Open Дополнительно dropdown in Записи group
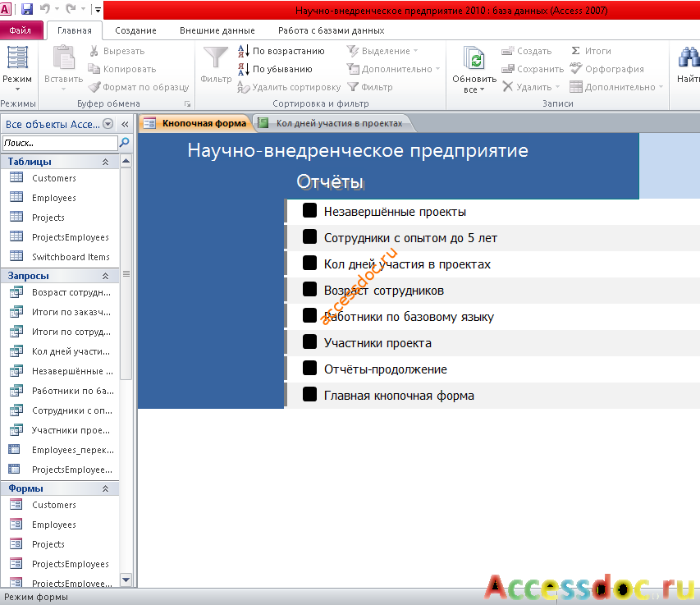700x605 pixels. 616,87
